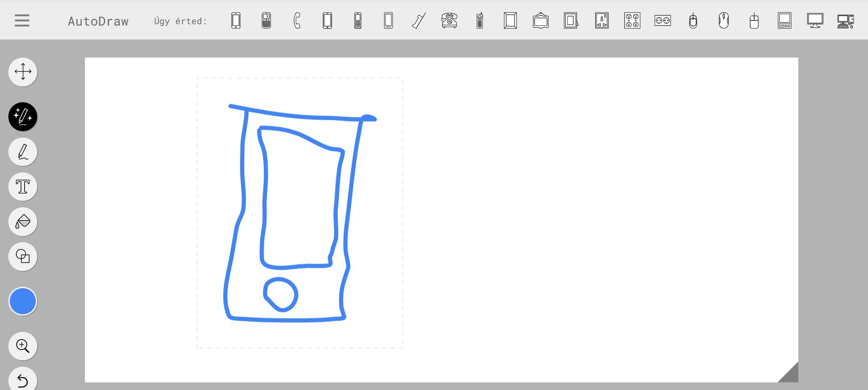
Task: Select the Fill paint bucket tool
Action: click(23, 222)
